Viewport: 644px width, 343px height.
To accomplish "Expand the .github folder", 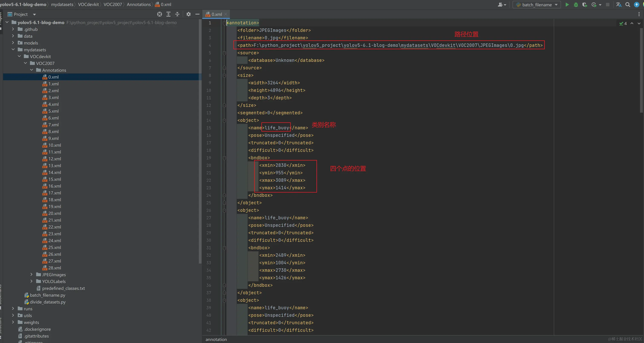I will (13, 29).
